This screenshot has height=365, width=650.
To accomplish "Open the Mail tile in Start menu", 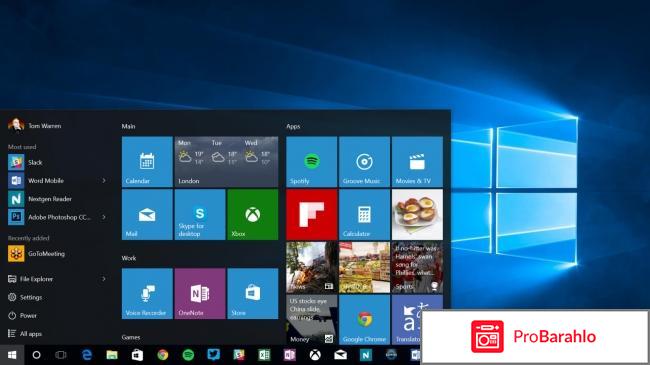I will (x=147, y=214).
